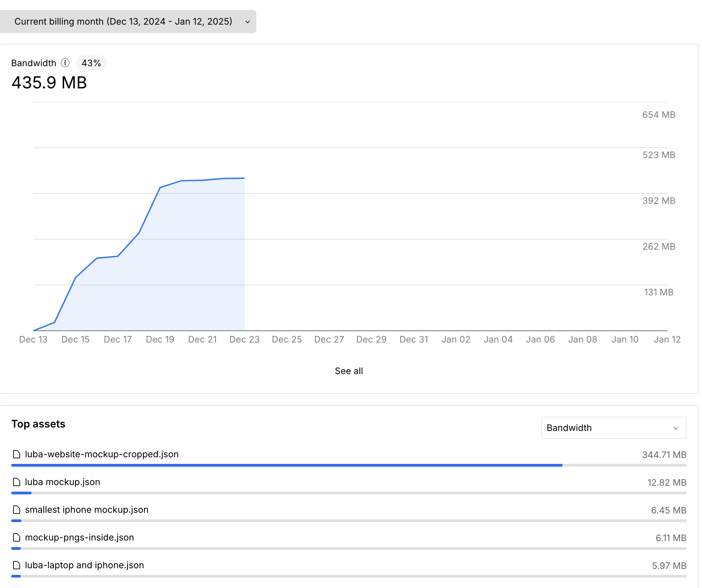
Task: Click the file icon for luba mockup.json
Action: 16,482
